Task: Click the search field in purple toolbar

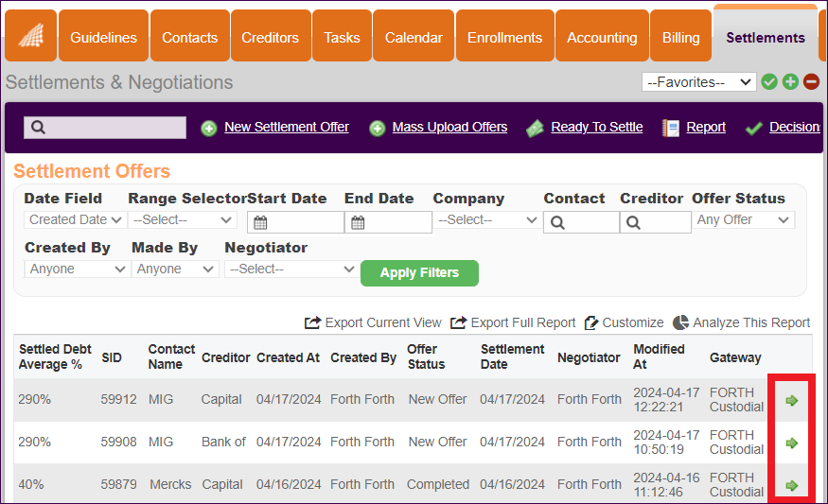Action: [x=105, y=128]
